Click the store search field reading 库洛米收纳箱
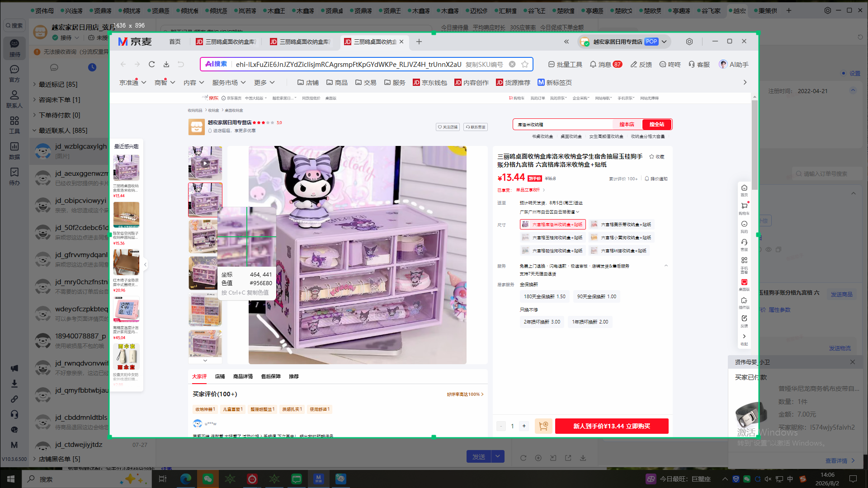Viewport: 868px width, 488px height. pos(563,124)
